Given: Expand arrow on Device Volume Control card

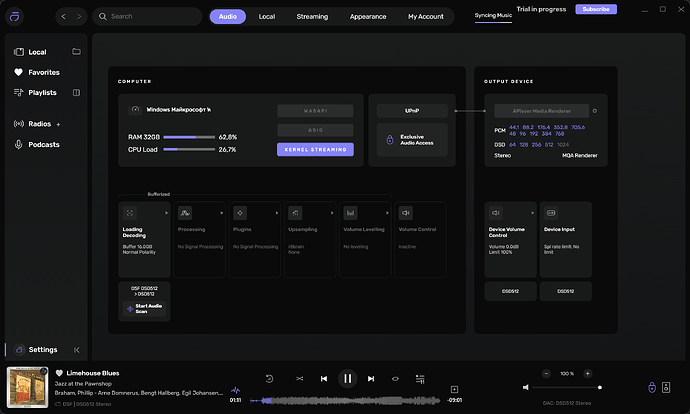Looking at the screenshot, I should tap(532, 213).
